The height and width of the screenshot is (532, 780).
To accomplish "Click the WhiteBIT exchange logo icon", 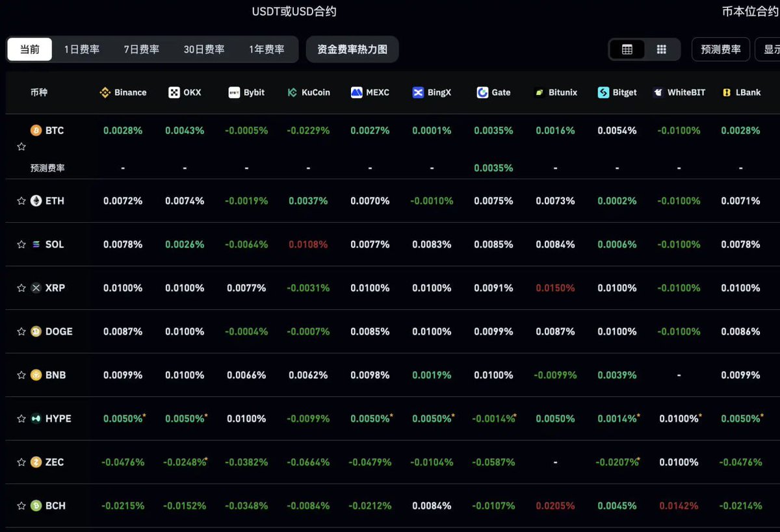I will pyautogui.click(x=658, y=93).
